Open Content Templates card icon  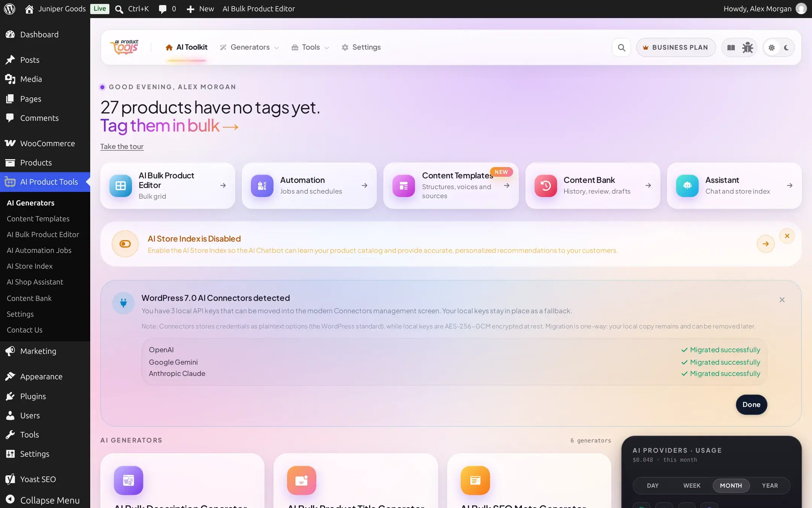point(404,186)
